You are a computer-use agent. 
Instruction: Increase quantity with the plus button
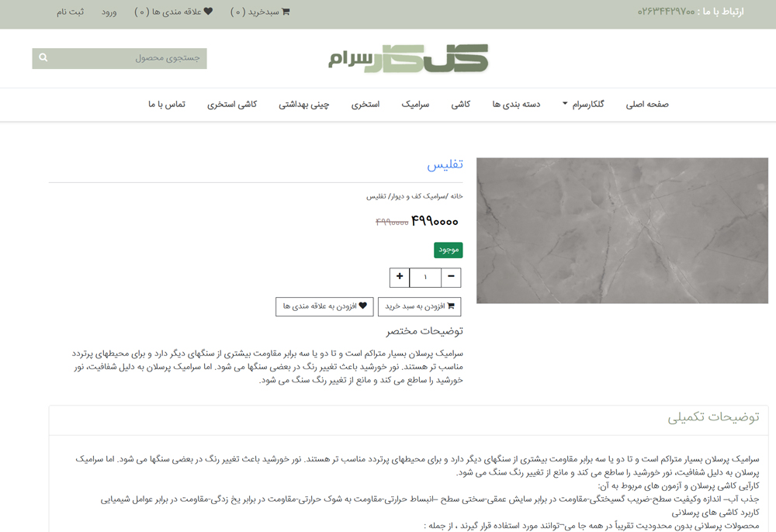point(400,277)
